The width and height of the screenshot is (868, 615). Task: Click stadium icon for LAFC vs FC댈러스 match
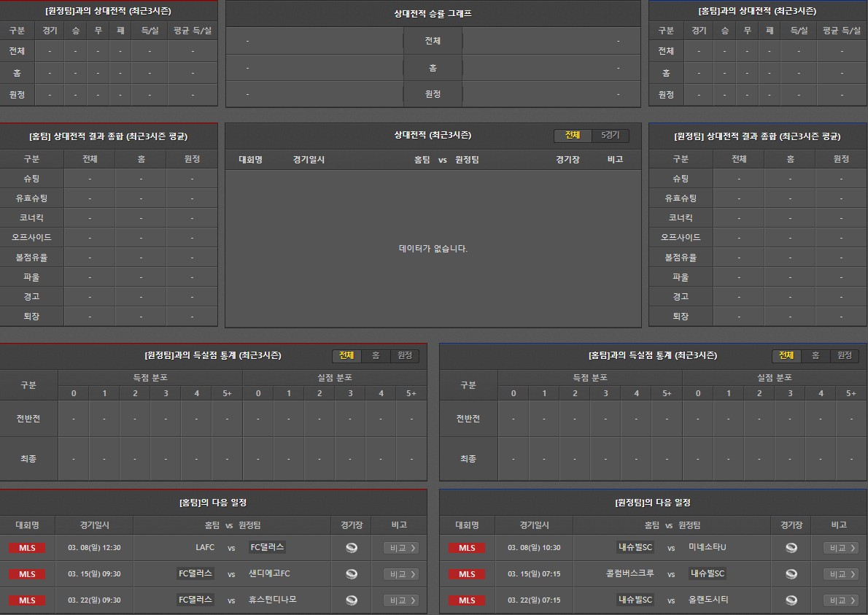click(352, 548)
